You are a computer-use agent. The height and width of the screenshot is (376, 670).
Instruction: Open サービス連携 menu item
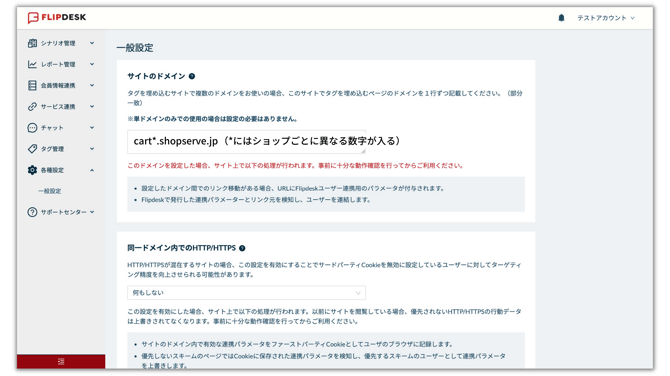coord(58,107)
